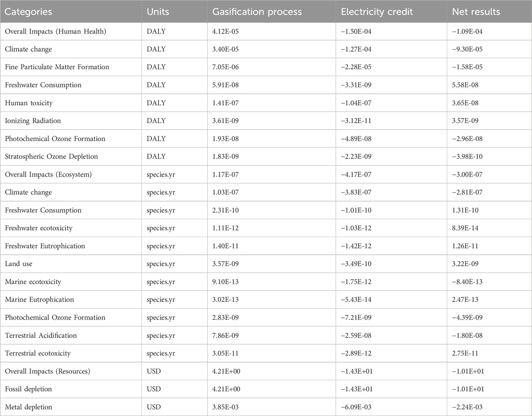The height and width of the screenshot is (416, 532).
Task: Select the Net results column header
Action: tap(476, 11)
